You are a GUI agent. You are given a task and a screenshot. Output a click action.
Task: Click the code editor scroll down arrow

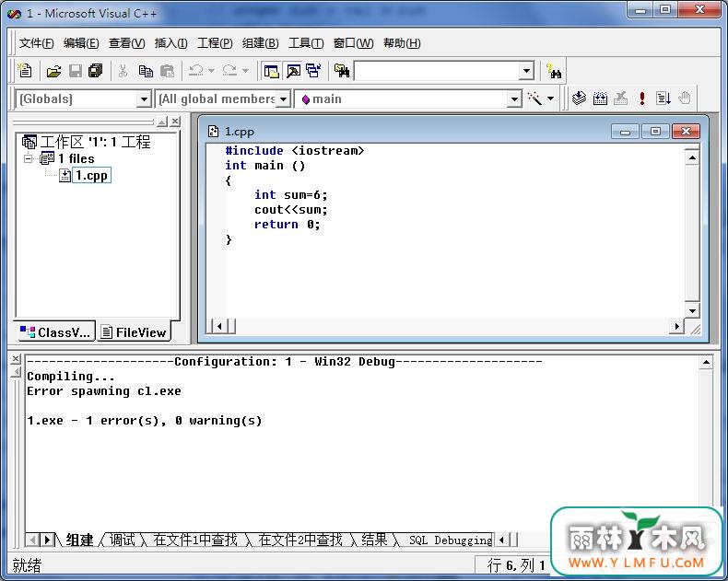tap(692, 310)
